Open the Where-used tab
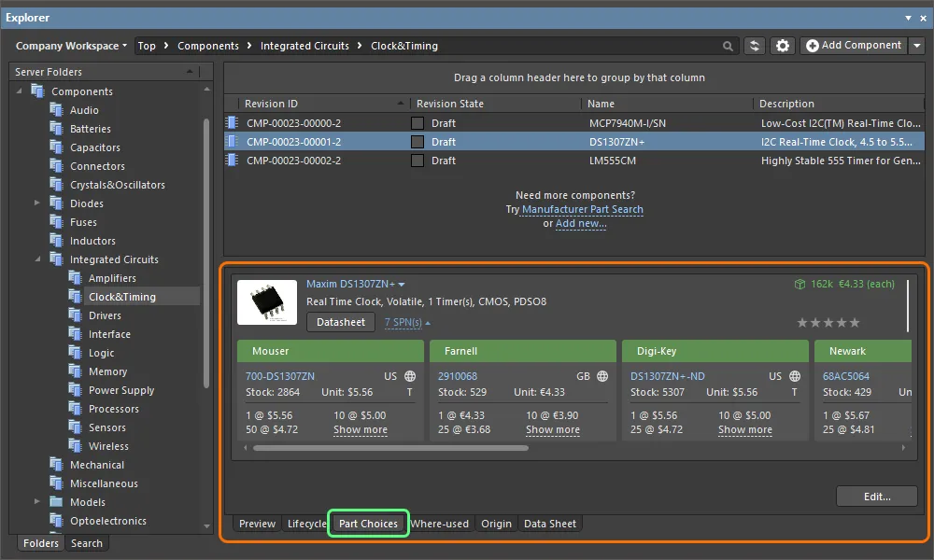The height and width of the screenshot is (560, 934). [x=440, y=524]
